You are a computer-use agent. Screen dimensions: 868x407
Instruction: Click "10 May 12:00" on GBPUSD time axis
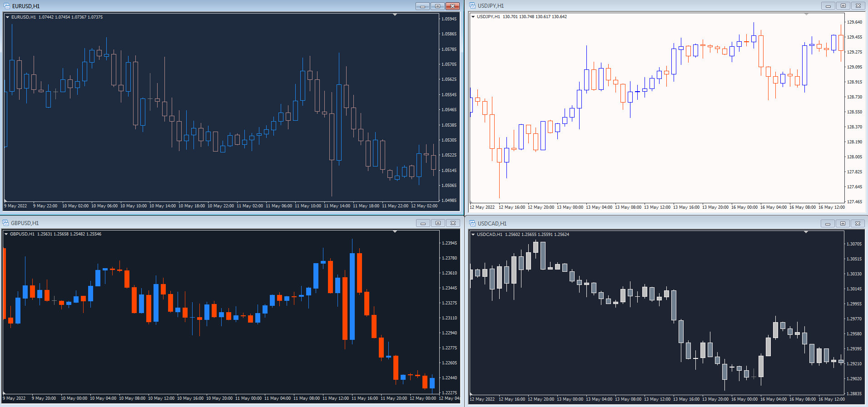coord(161,398)
